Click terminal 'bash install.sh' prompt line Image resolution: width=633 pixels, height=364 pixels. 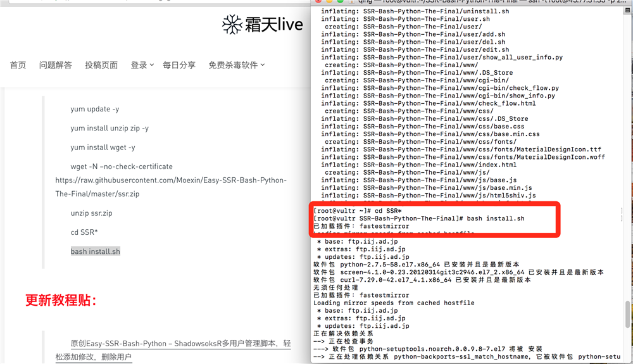(419, 218)
